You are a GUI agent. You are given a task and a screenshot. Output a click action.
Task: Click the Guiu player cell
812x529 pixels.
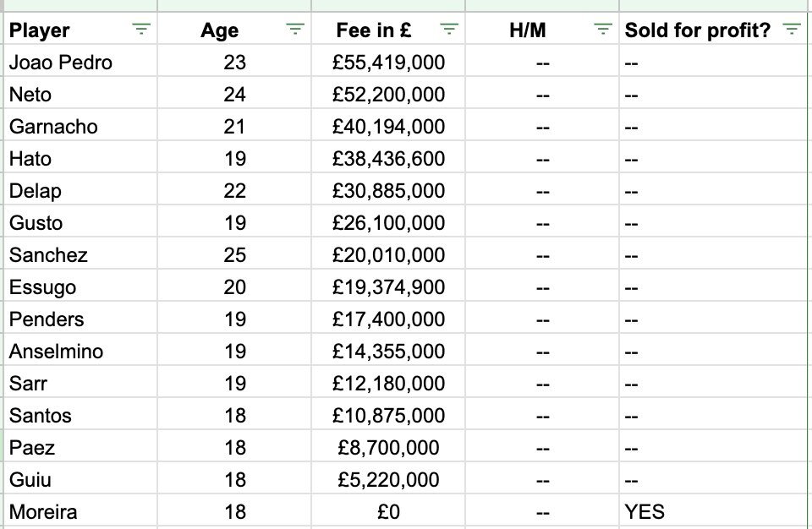80,479
